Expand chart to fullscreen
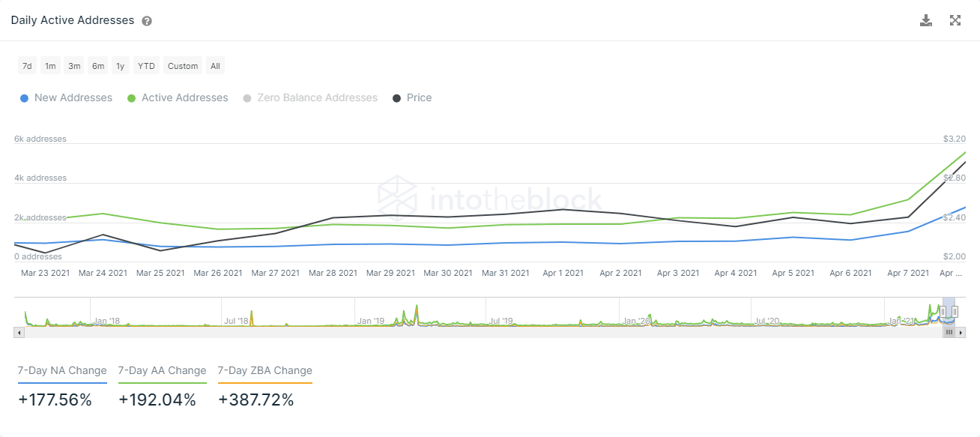 point(955,20)
